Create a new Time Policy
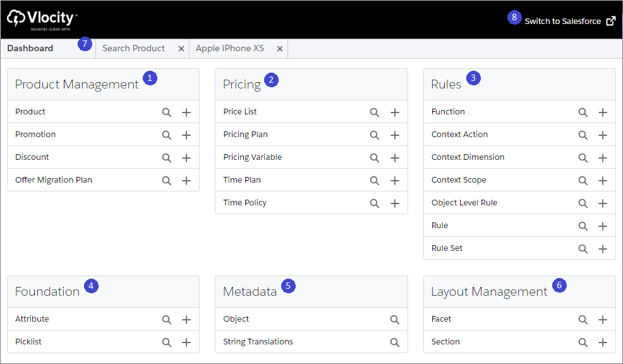This screenshot has height=364, width=623. (394, 203)
